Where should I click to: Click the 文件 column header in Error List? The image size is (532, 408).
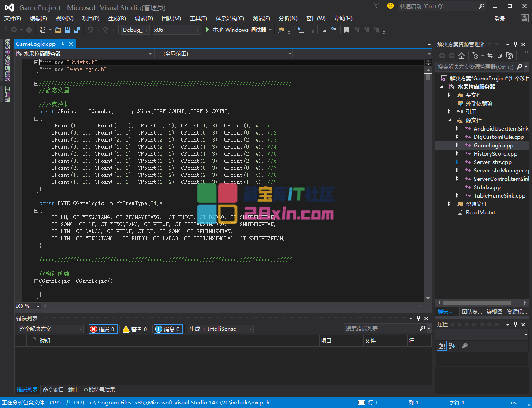coord(385,341)
